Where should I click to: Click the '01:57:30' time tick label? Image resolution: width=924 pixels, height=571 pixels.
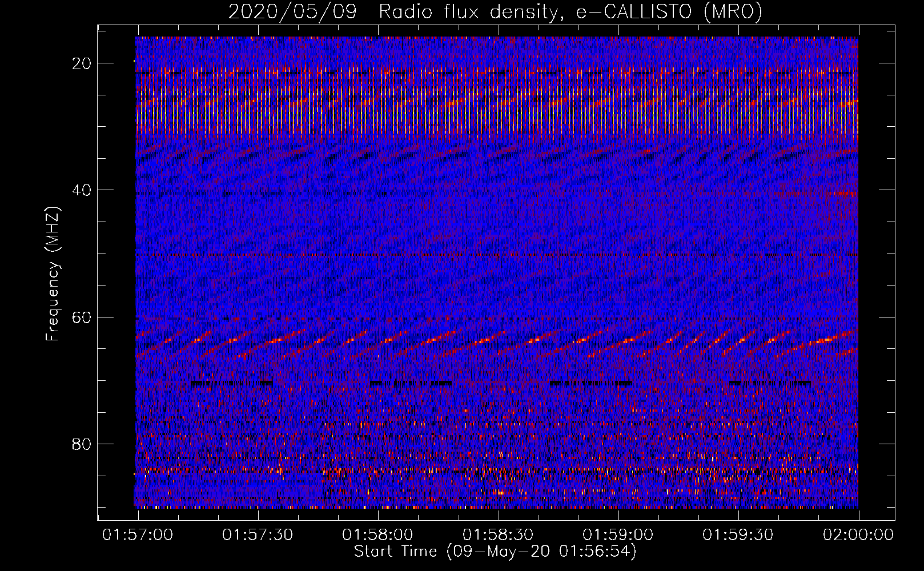click(x=258, y=535)
